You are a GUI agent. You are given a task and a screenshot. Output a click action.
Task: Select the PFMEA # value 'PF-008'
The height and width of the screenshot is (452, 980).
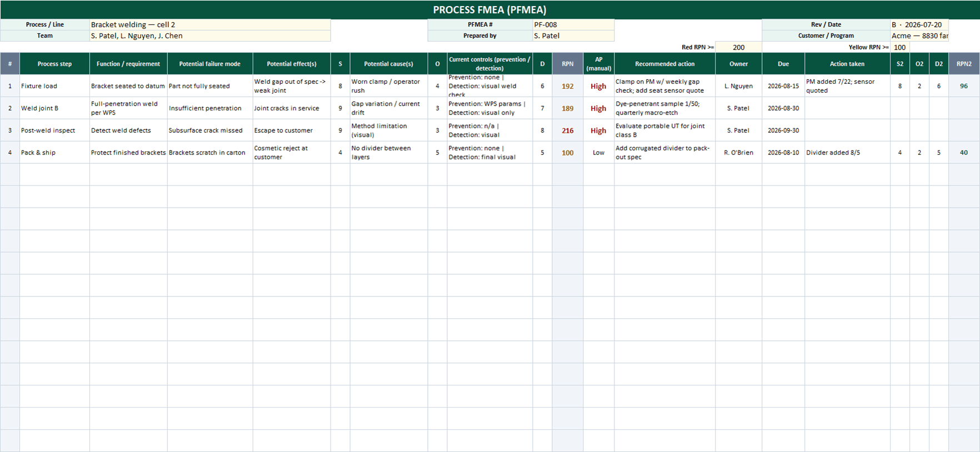tap(573, 24)
